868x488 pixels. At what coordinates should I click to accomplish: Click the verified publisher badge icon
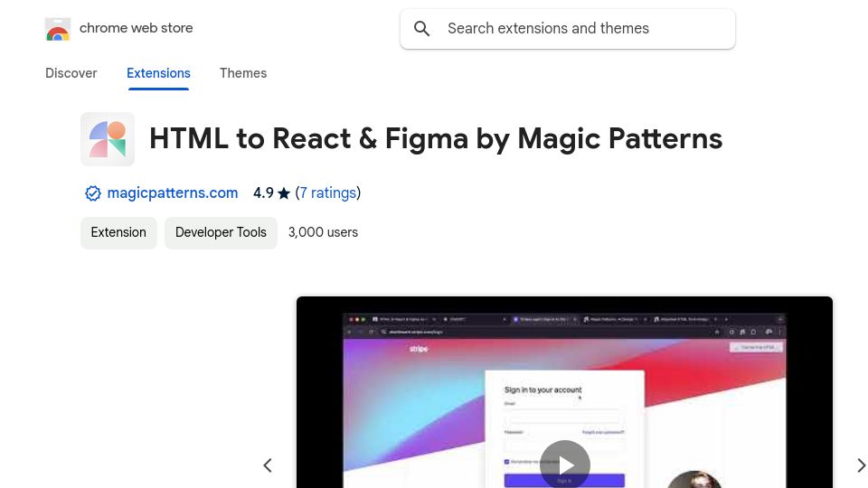pyautogui.click(x=93, y=193)
